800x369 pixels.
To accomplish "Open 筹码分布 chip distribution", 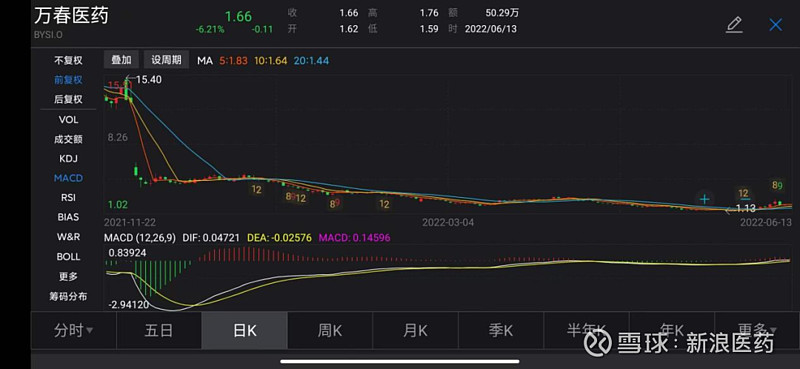I will tap(68, 296).
